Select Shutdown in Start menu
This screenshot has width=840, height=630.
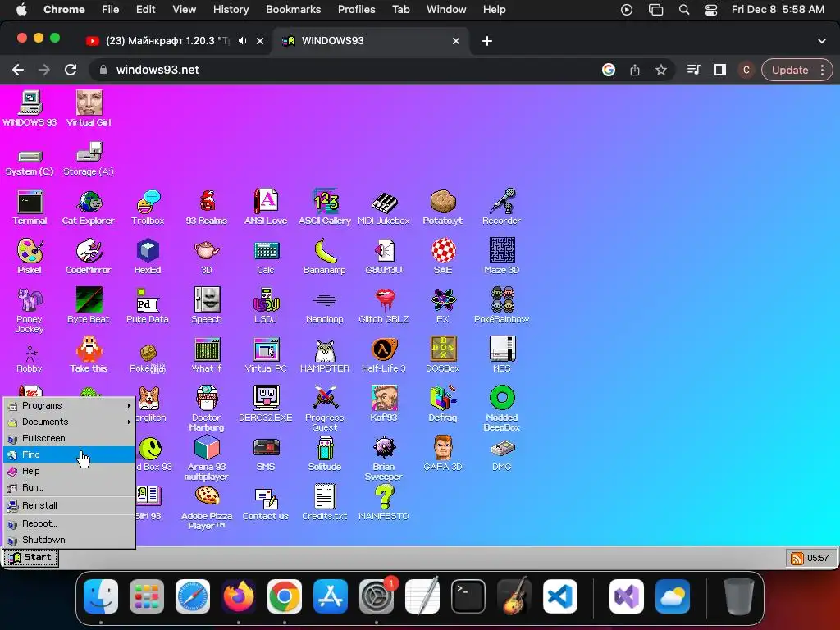pyautogui.click(x=69, y=540)
